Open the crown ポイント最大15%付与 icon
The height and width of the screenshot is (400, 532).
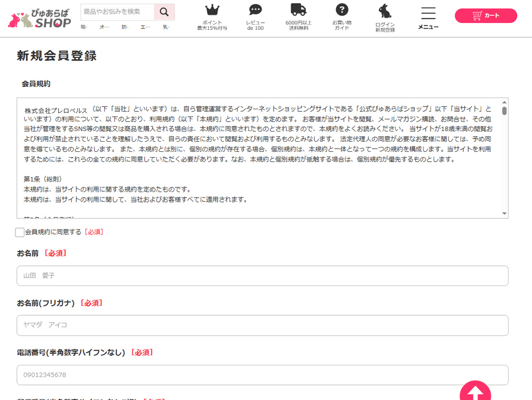coord(212,17)
